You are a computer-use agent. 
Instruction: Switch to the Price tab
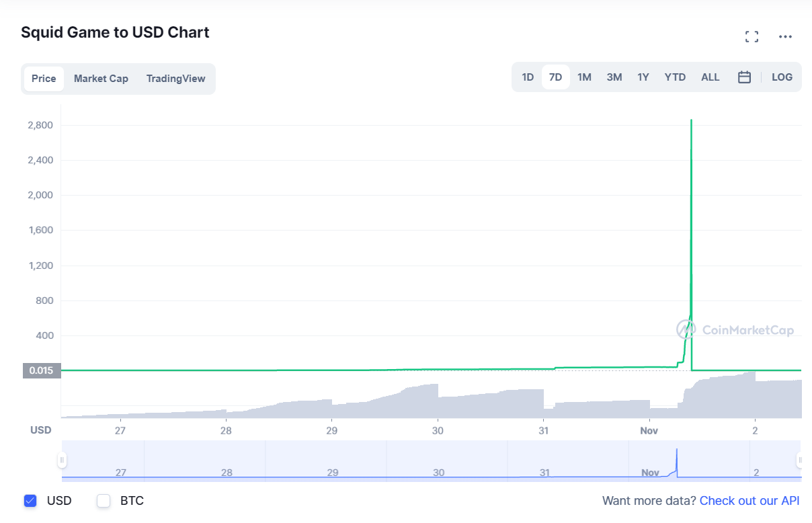tap(44, 79)
